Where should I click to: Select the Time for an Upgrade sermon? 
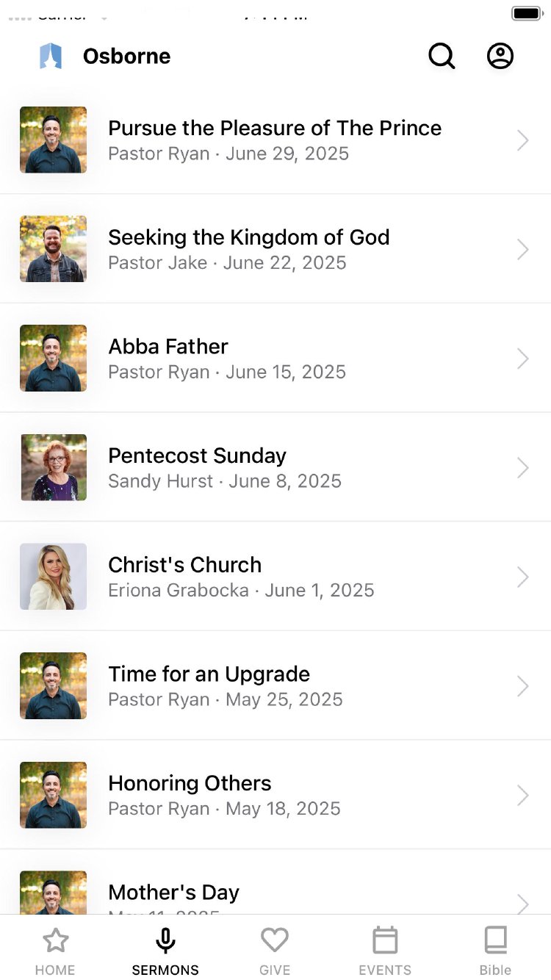[x=209, y=674]
